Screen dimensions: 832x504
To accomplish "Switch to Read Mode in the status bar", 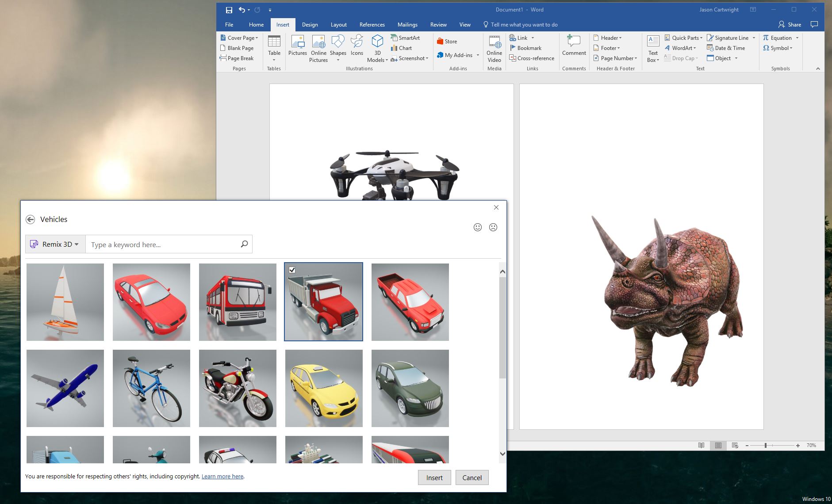I will [x=702, y=445].
